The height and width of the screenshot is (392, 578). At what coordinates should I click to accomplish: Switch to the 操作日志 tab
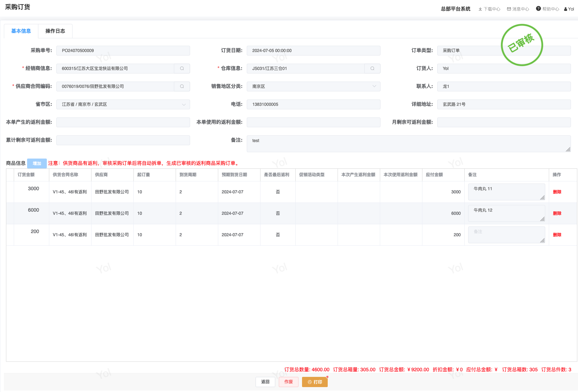click(x=55, y=31)
